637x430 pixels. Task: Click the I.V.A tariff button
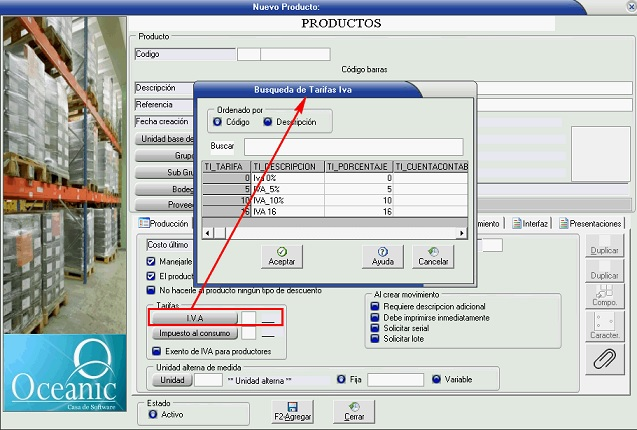tap(194, 318)
